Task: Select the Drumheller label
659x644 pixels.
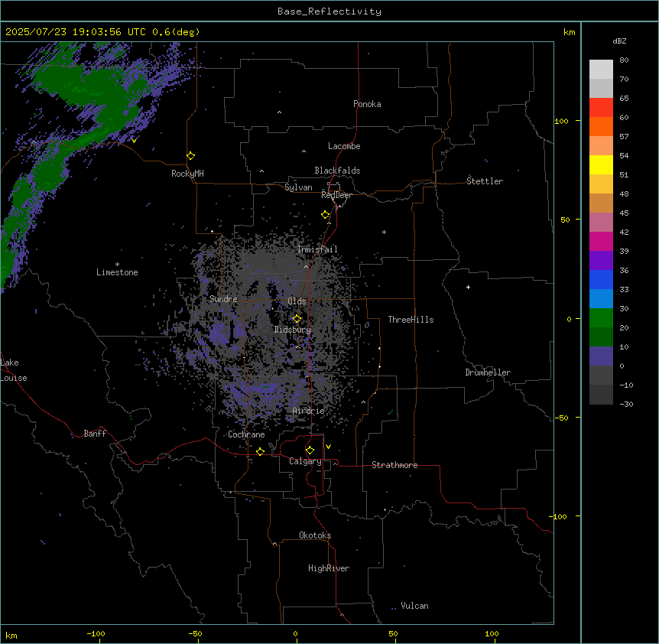Action: (x=488, y=372)
